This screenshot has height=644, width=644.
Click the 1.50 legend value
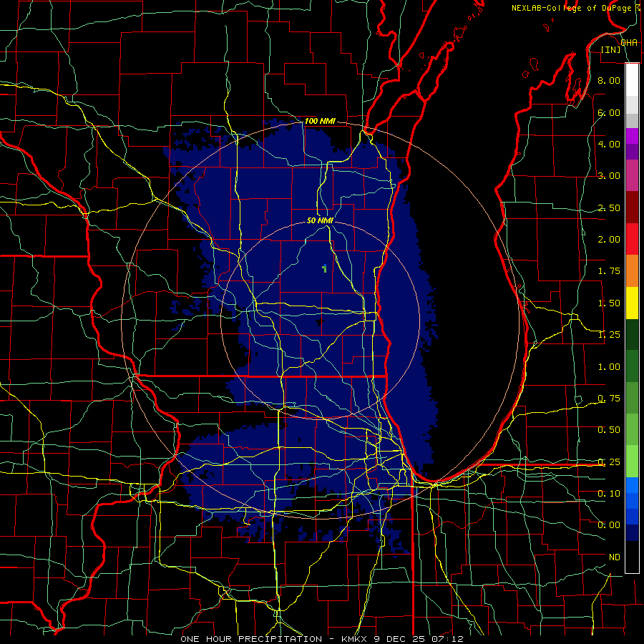pyautogui.click(x=609, y=303)
